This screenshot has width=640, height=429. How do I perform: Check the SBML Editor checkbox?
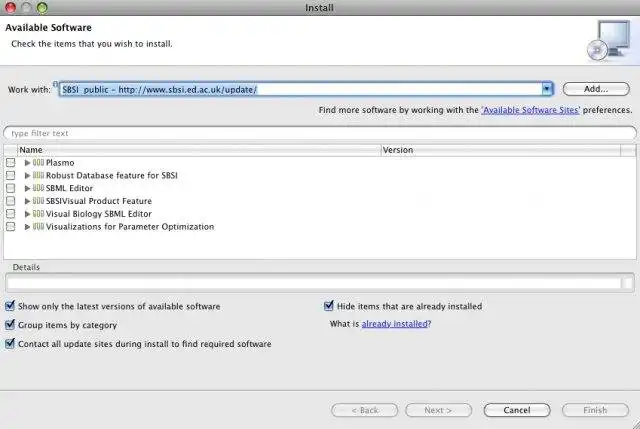click(11, 188)
